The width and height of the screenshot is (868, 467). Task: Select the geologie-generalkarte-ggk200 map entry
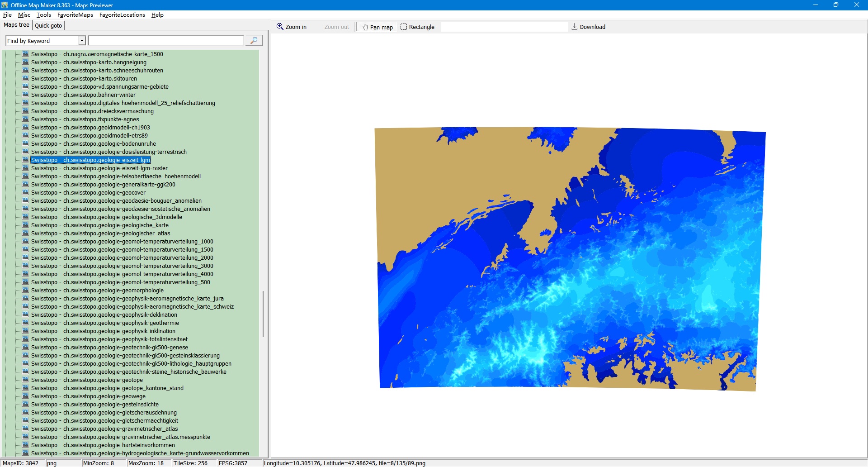point(103,185)
